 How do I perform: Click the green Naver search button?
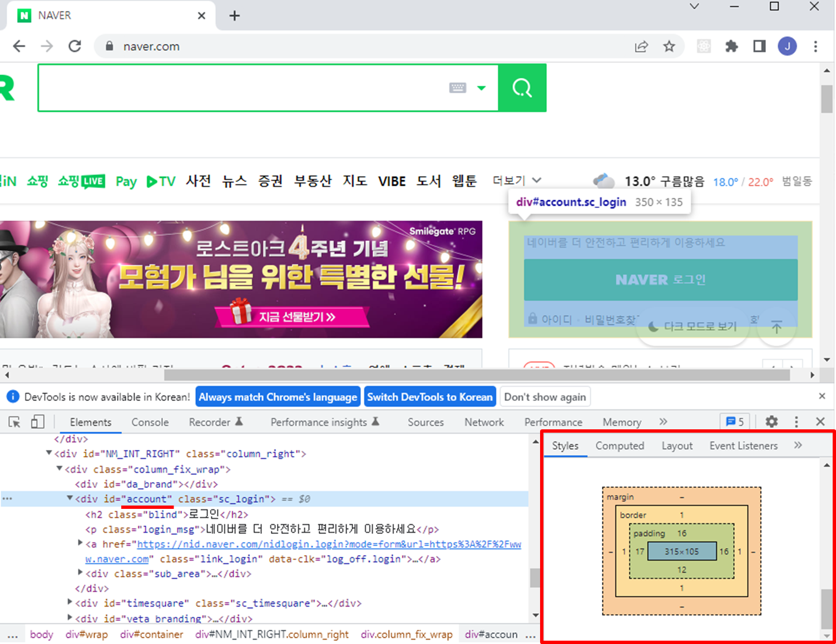(x=522, y=88)
